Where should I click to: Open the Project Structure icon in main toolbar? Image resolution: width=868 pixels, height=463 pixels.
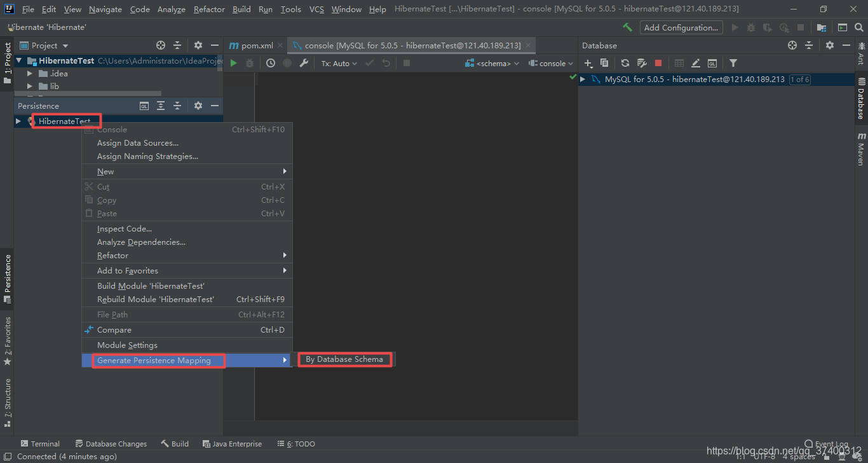822,27
